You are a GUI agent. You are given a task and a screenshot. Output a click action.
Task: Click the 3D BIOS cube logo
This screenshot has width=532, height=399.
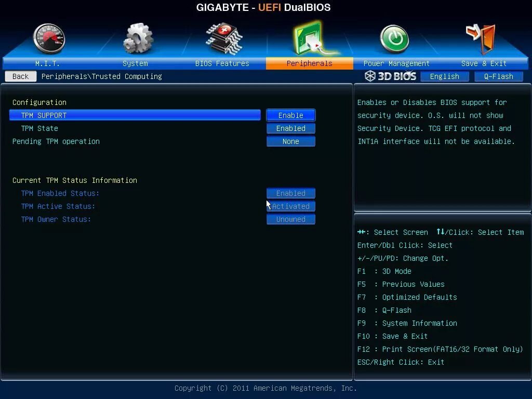point(390,76)
